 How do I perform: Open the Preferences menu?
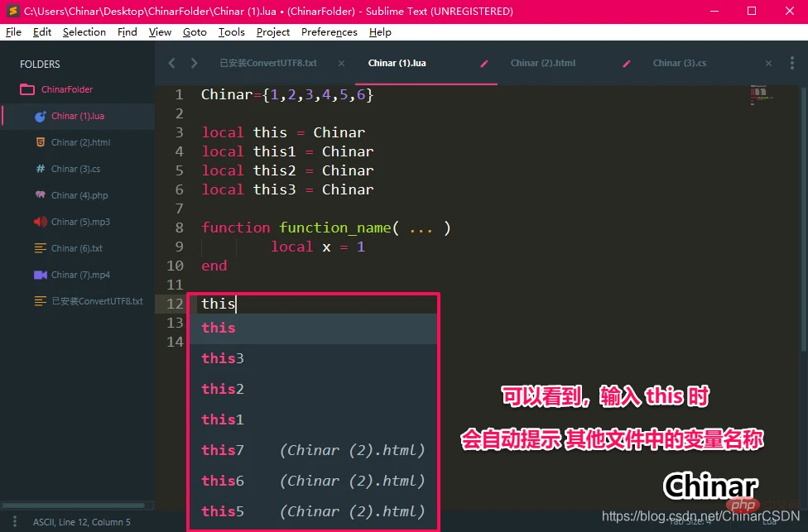pyautogui.click(x=329, y=32)
